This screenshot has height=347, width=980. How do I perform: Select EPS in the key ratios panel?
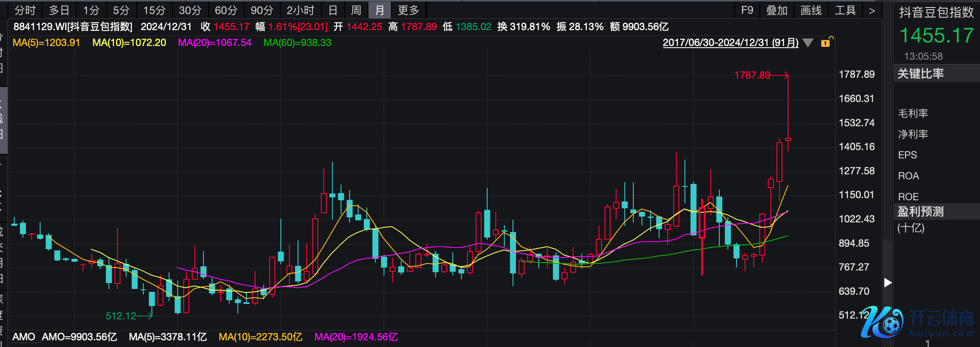pos(907,155)
